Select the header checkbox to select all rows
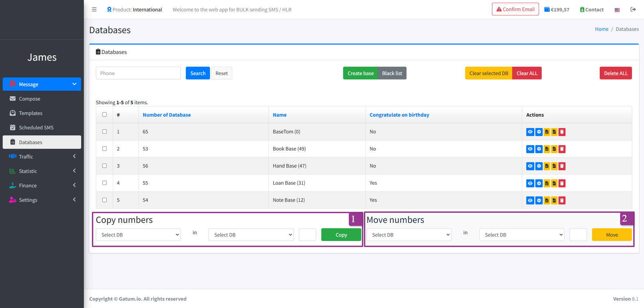644x308 pixels. click(104, 114)
